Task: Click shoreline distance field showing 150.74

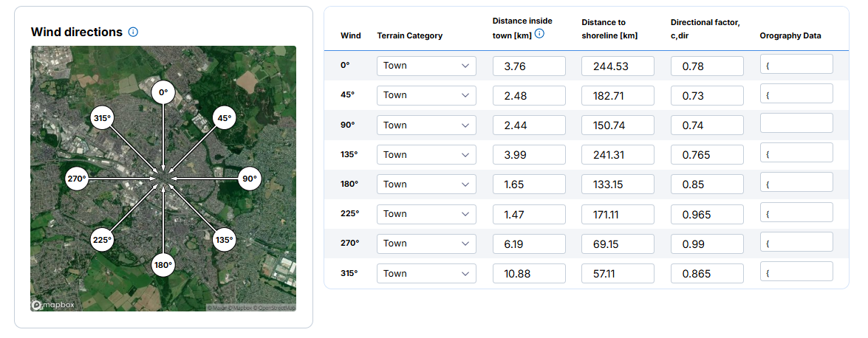Action: click(x=618, y=125)
